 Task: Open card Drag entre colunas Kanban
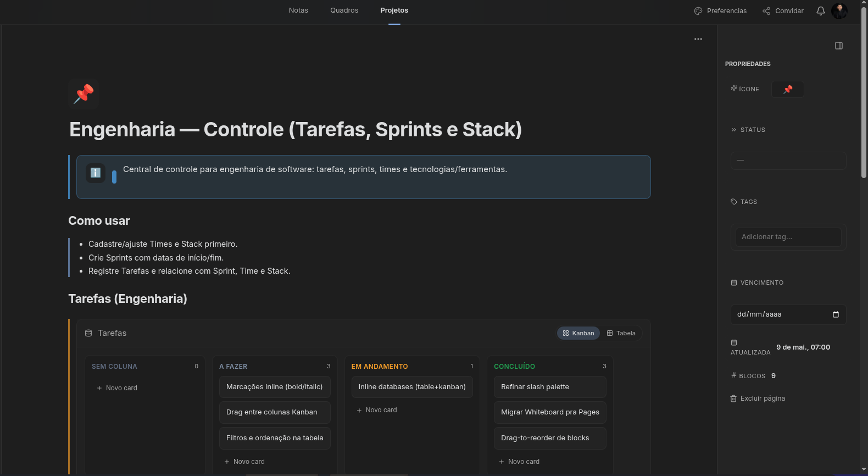(x=275, y=412)
